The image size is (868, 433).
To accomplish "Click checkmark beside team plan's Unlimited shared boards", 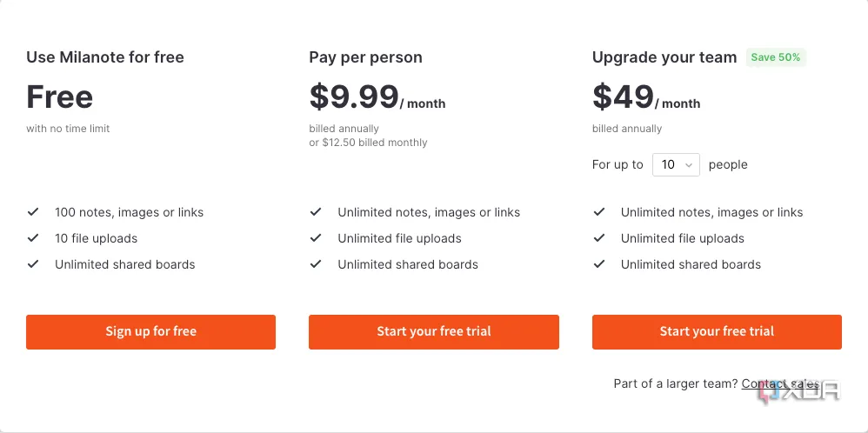I will click(599, 264).
